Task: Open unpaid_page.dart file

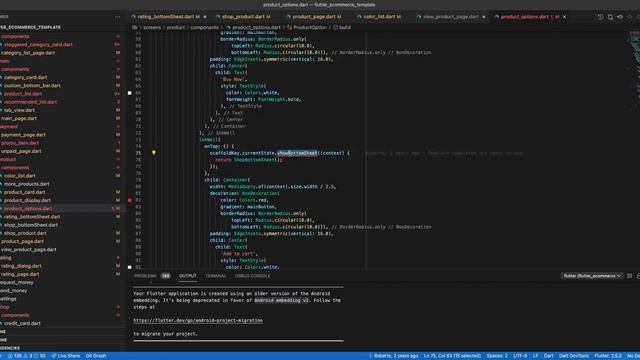Action: coord(21,151)
